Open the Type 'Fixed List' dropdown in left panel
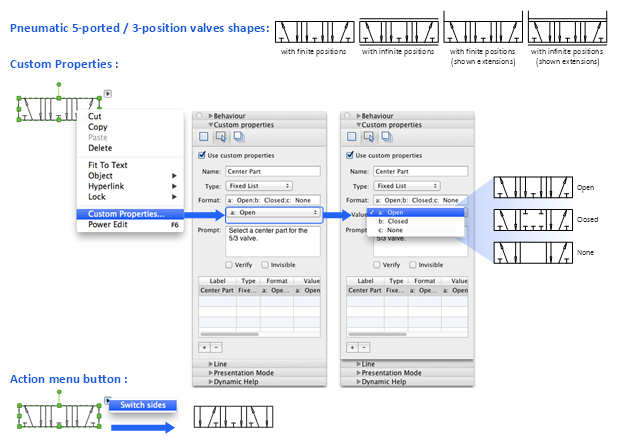Image resolution: width=640 pixels, height=443 pixels. (259, 186)
